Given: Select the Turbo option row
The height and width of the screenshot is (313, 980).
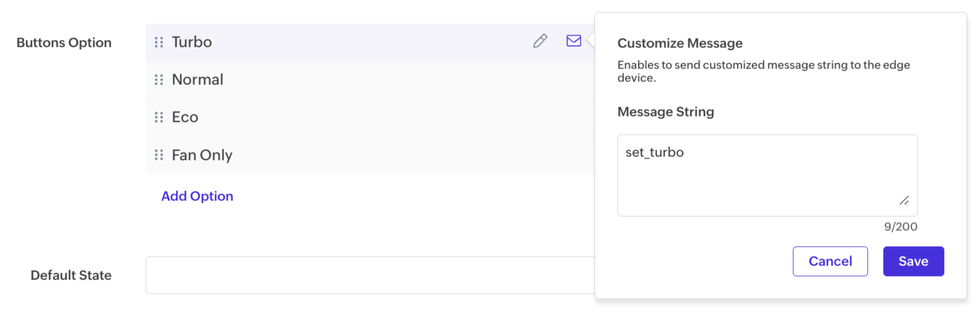Looking at the screenshot, I should pyautogui.click(x=370, y=42).
